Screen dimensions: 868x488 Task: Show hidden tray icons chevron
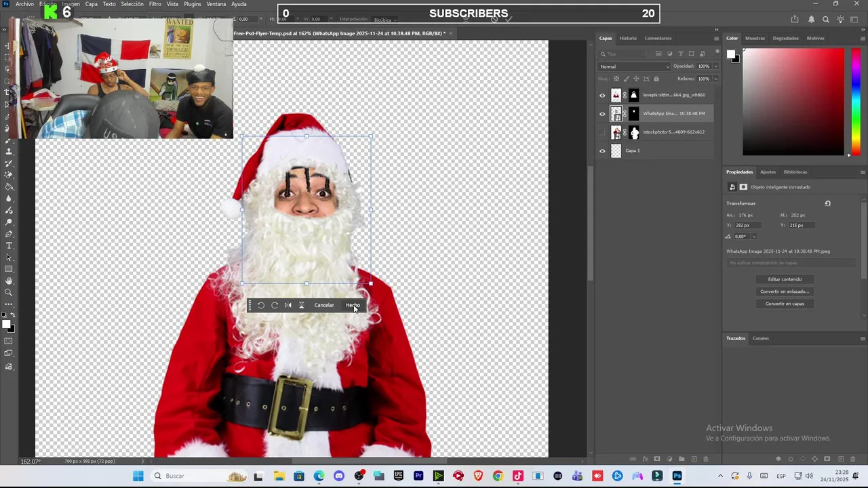[x=720, y=476]
